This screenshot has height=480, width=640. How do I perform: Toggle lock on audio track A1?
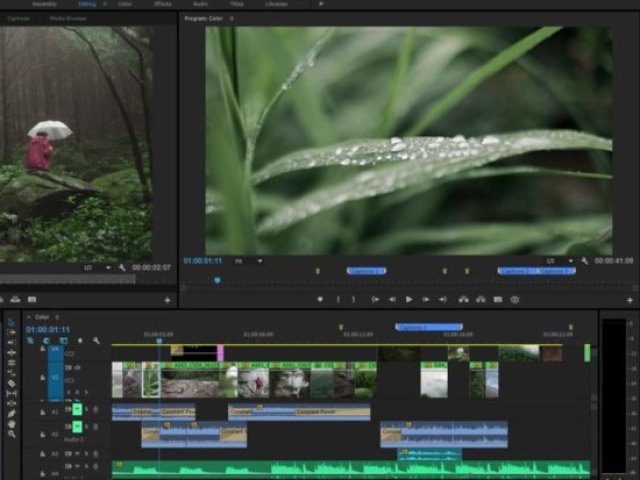42,412
